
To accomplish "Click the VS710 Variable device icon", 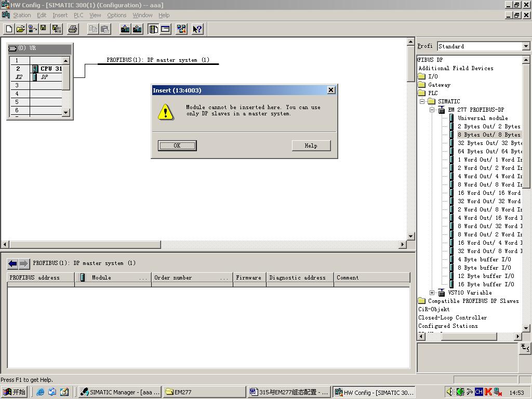I will [442, 292].
